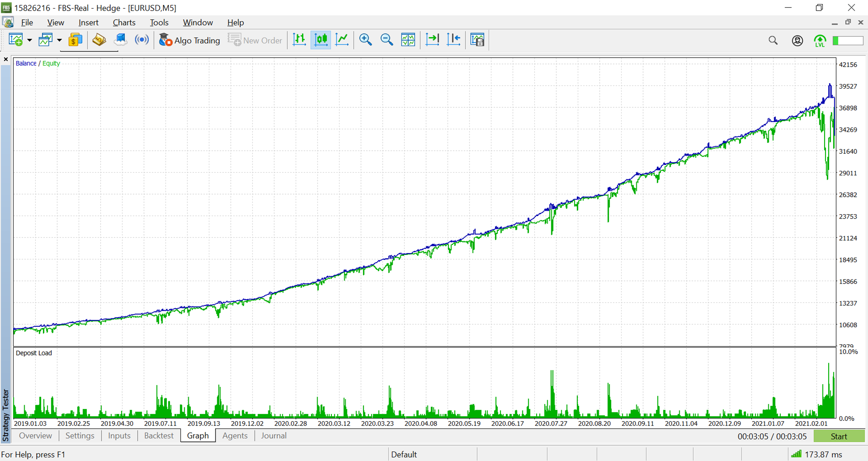Screen dimensions: 868x461
Task: Click the New Chart icon
Action: click(x=16, y=40)
